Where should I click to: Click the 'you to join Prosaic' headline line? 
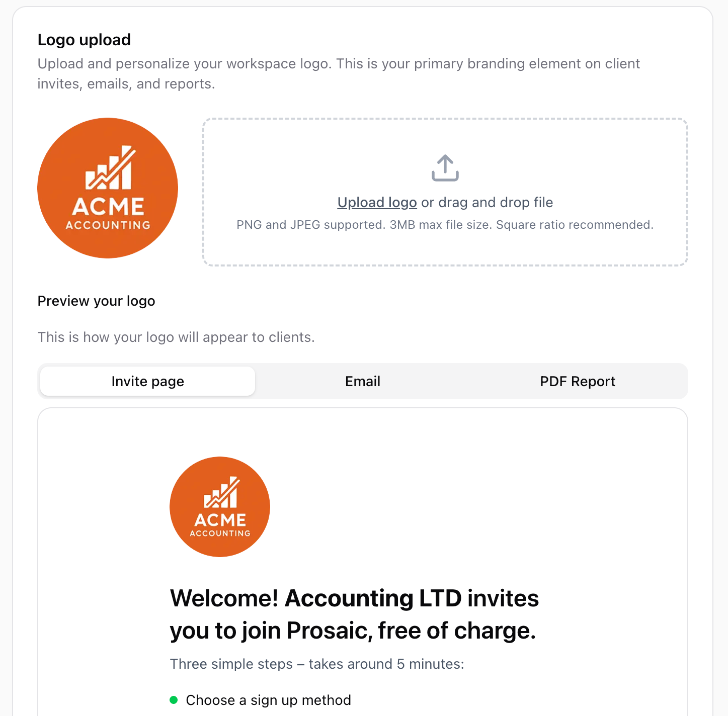[x=353, y=631]
